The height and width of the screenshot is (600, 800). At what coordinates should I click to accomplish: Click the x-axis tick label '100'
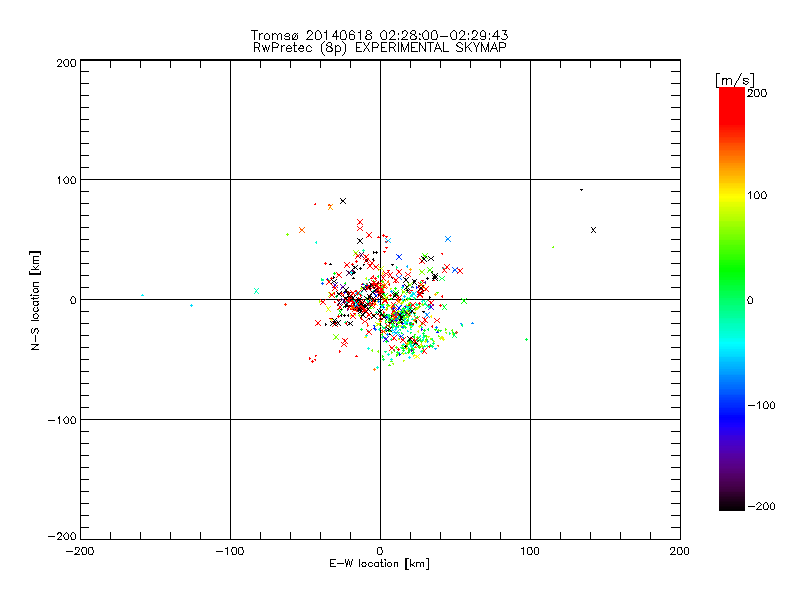(x=530, y=552)
